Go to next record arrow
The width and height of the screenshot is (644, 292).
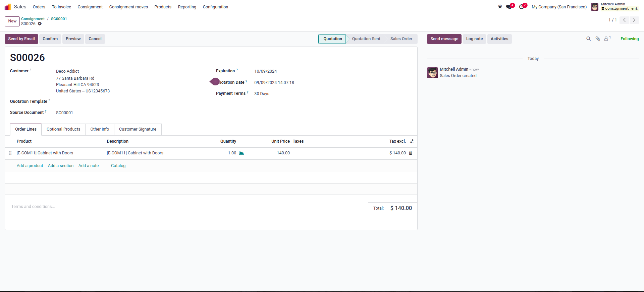pos(634,20)
